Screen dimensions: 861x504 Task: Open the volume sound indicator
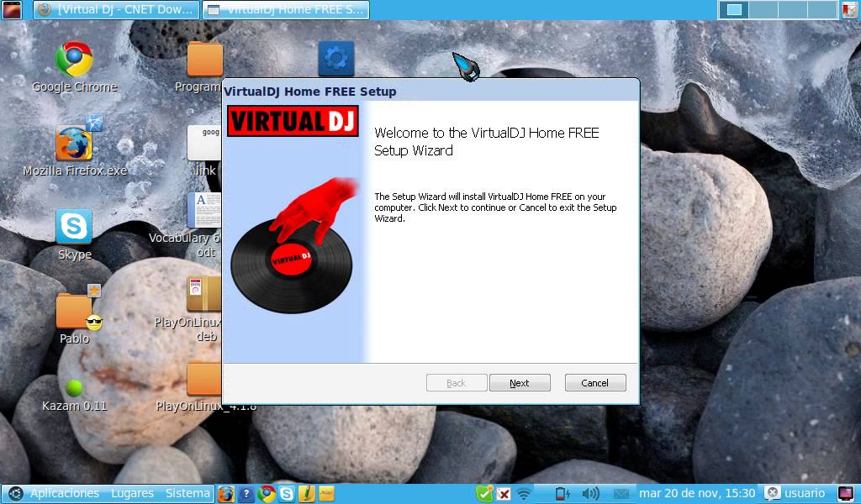click(x=590, y=494)
